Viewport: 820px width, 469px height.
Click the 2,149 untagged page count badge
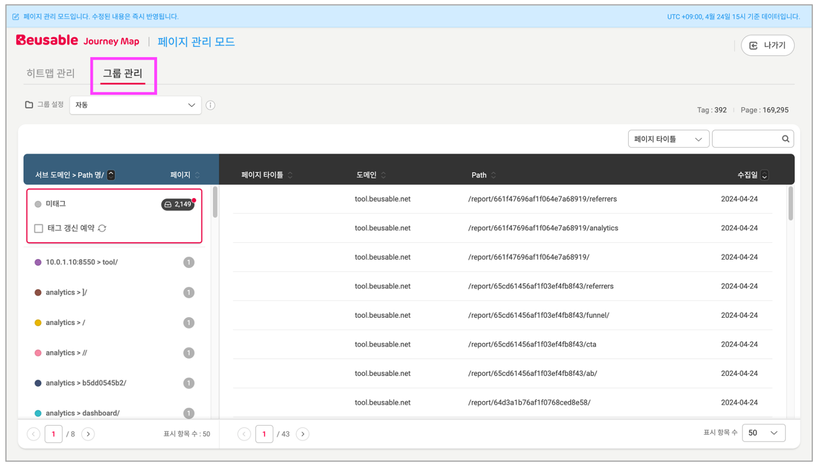tap(178, 204)
